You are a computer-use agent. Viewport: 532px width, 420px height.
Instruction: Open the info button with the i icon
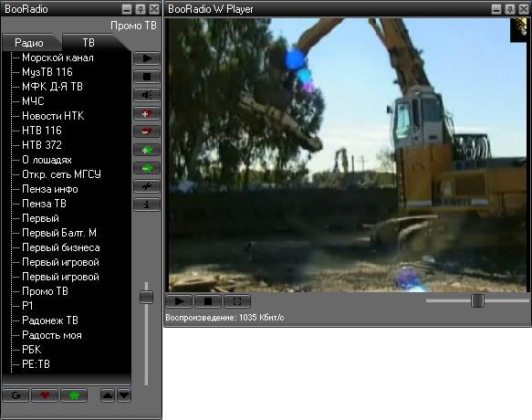(x=147, y=205)
